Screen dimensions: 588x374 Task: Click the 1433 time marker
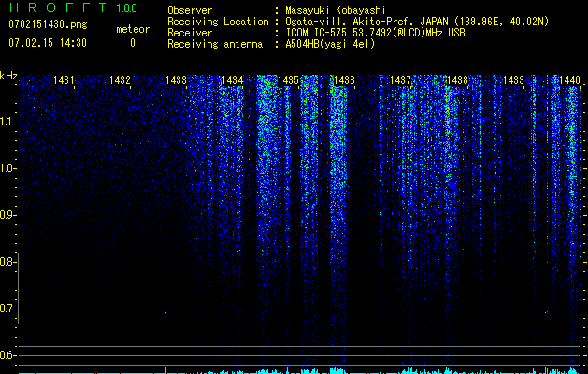177,79
